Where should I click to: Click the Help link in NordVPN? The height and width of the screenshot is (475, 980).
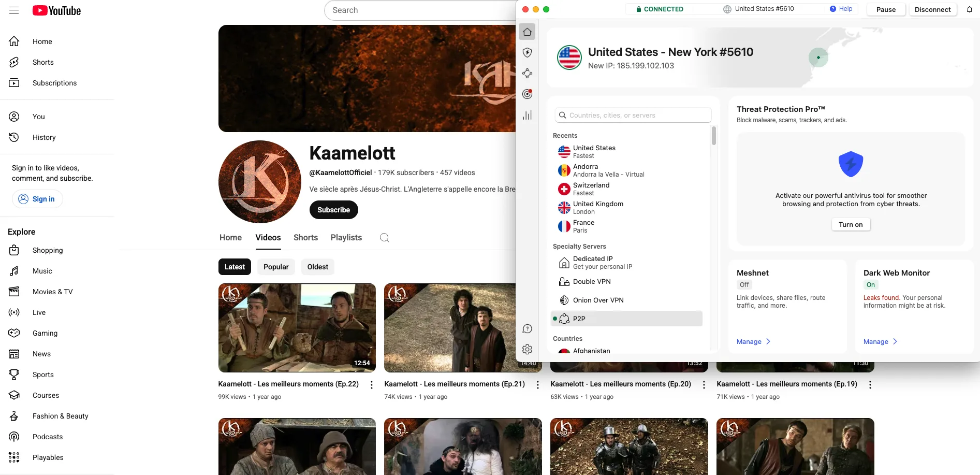pyautogui.click(x=841, y=9)
